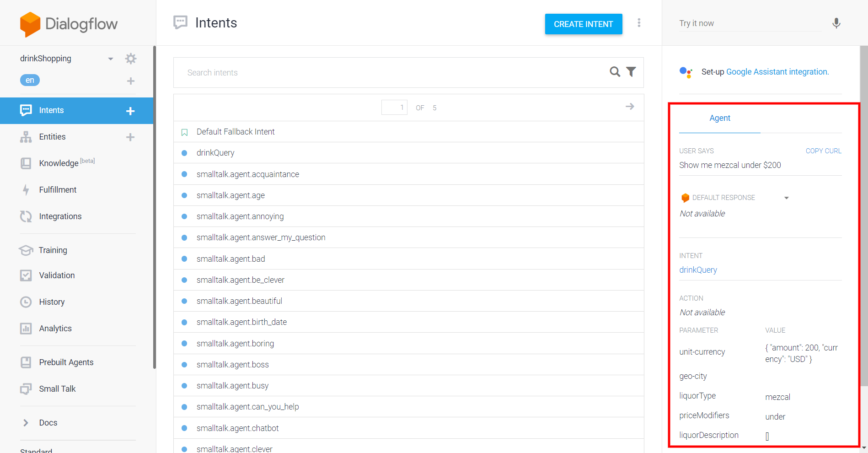Open the drinkQuery intent link in results
The height and width of the screenshot is (453, 868).
[698, 270]
